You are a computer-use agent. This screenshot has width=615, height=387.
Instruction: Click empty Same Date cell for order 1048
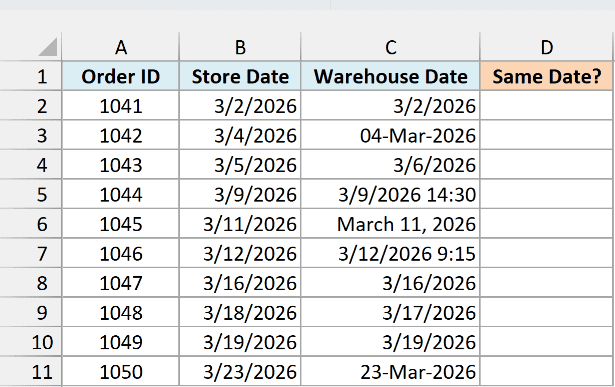click(547, 313)
